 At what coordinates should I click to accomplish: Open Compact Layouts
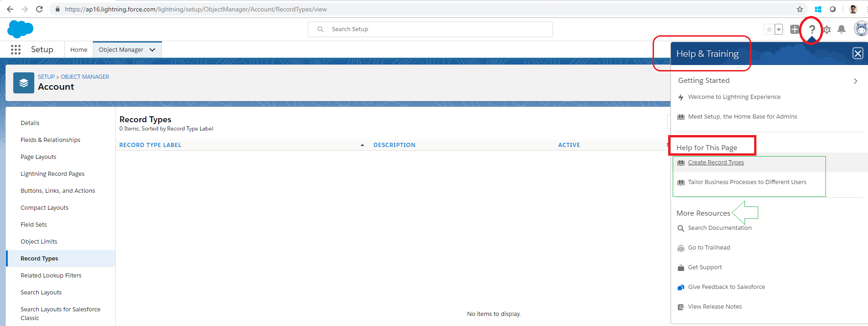44,207
